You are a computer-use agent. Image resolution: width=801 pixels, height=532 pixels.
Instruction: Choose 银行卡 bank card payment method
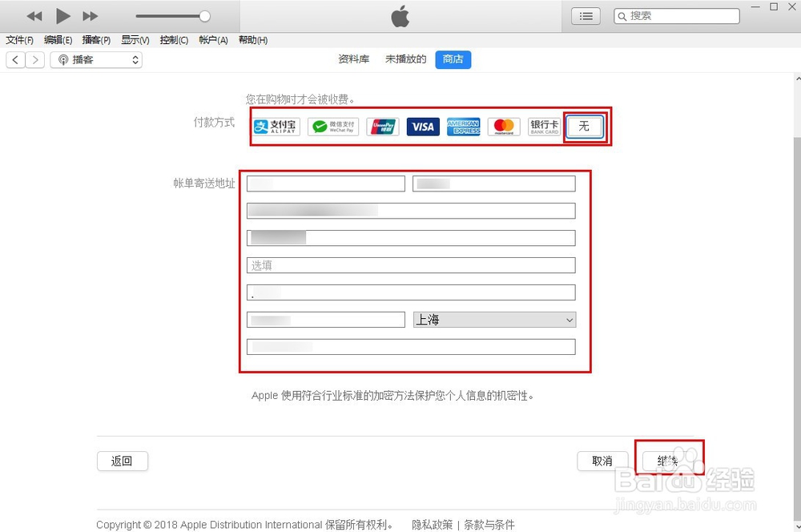[545, 127]
